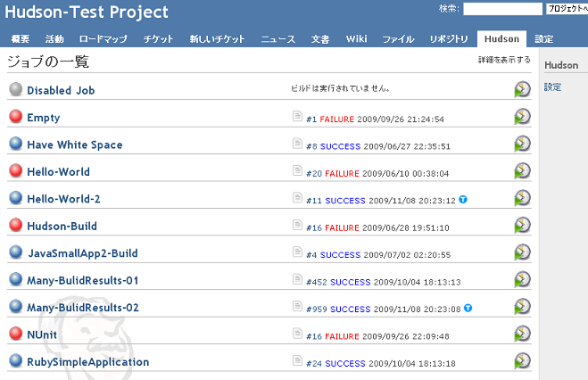Run build for Disabled Job
The image size is (588, 380).
[522, 89]
